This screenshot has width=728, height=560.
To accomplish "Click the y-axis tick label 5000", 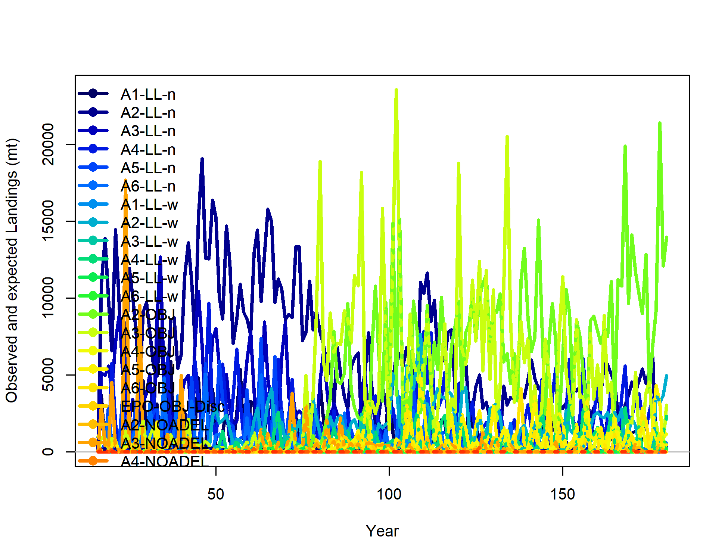I will tap(48, 375).
